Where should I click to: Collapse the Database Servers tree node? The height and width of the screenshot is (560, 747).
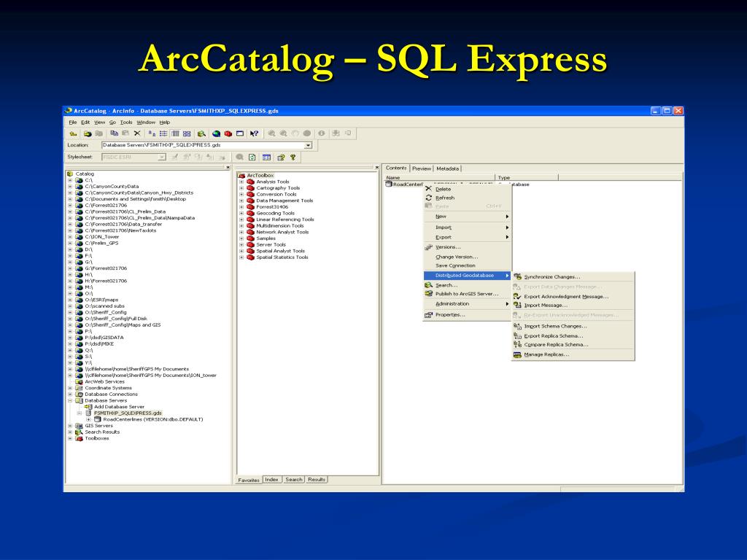70,400
